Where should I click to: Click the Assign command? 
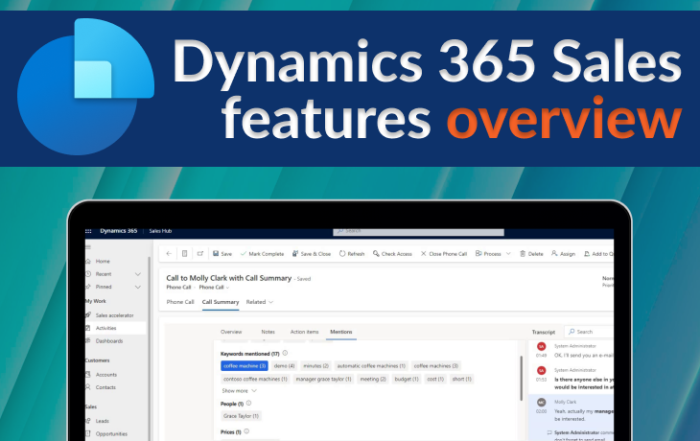coord(563,254)
